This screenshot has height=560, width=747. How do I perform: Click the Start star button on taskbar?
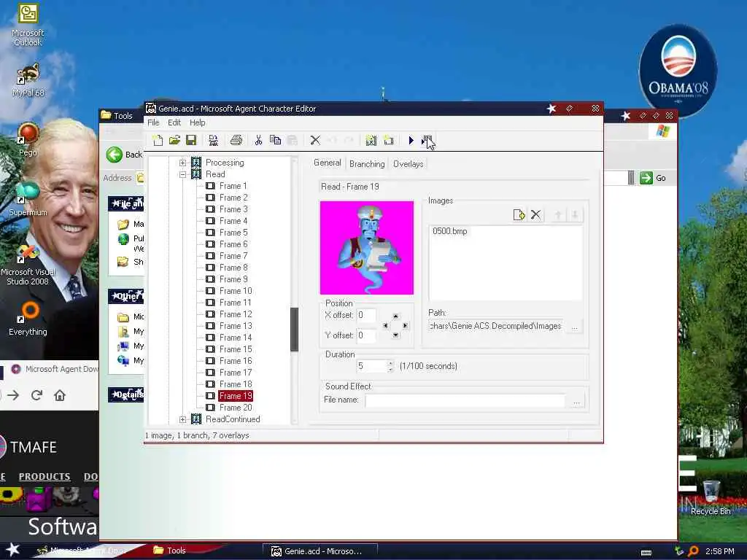pyautogui.click(x=13, y=550)
